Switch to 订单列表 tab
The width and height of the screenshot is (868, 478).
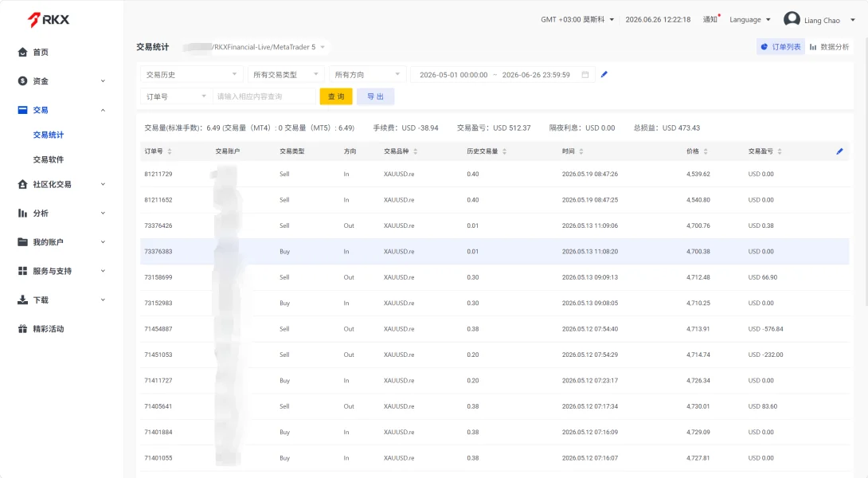click(780, 47)
